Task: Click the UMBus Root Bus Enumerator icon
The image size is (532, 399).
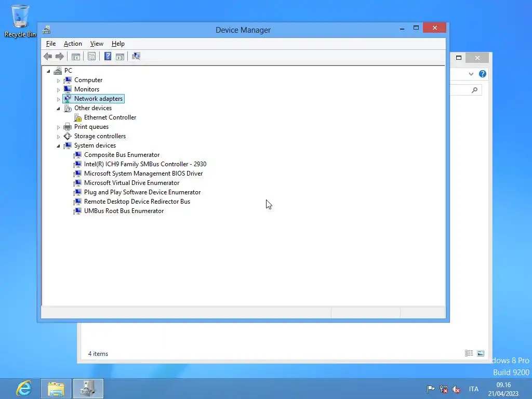Action: 77,211
